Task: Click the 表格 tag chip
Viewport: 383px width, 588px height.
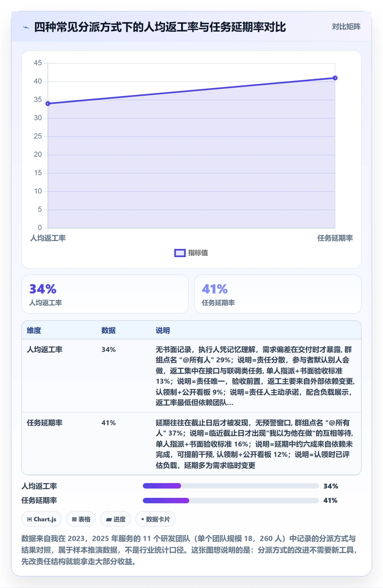Action: pyautogui.click(x=81, y=519)
